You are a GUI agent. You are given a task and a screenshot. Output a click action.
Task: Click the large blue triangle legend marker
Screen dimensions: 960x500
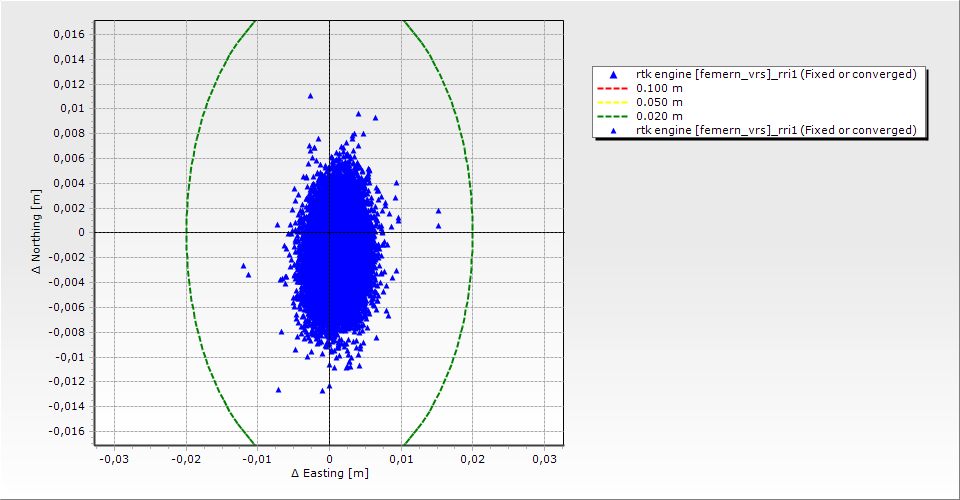[x=613, y=74]
